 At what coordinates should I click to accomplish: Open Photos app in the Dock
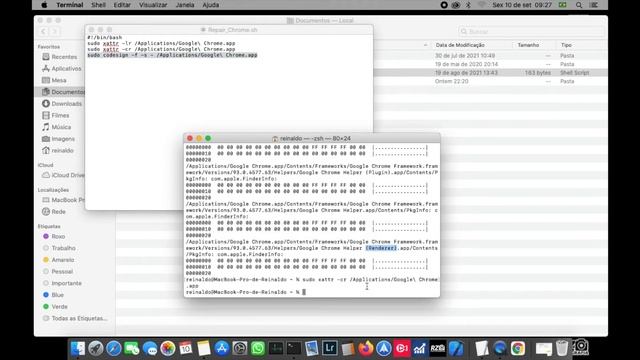(x=168, y=349)
